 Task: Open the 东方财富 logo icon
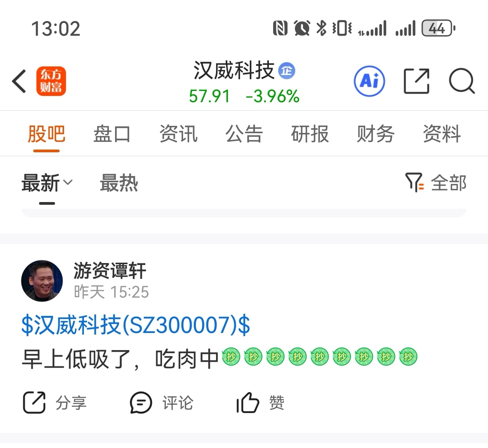click(x=51, y=81)
